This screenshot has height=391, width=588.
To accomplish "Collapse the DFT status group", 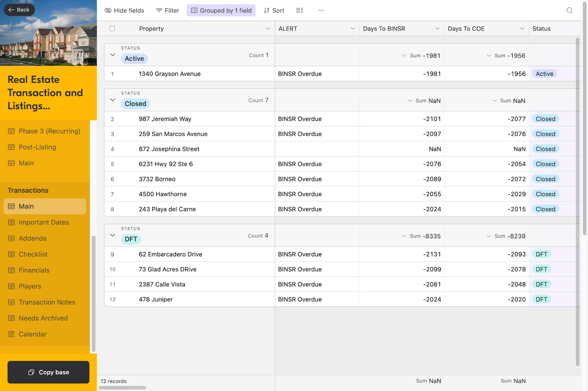I will tap(112, 235).
